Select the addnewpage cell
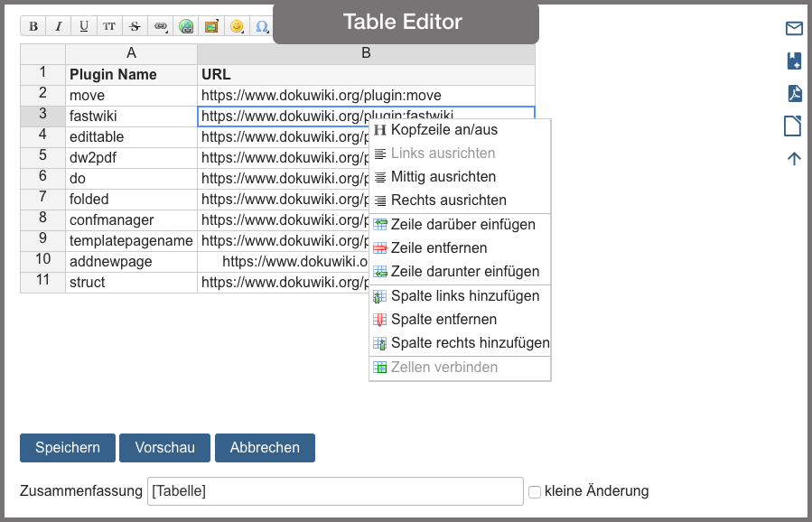This screenshot has height=522, width=812. (131, 262)
